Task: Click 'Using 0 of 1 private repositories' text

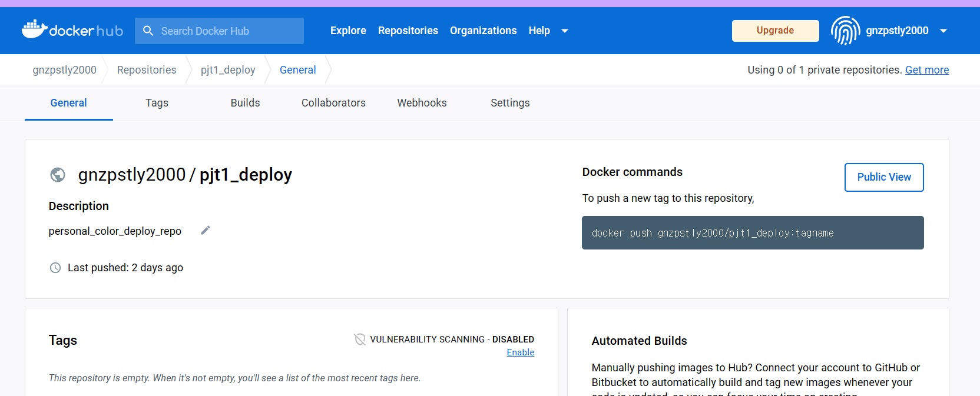Action: click(825, 70)
